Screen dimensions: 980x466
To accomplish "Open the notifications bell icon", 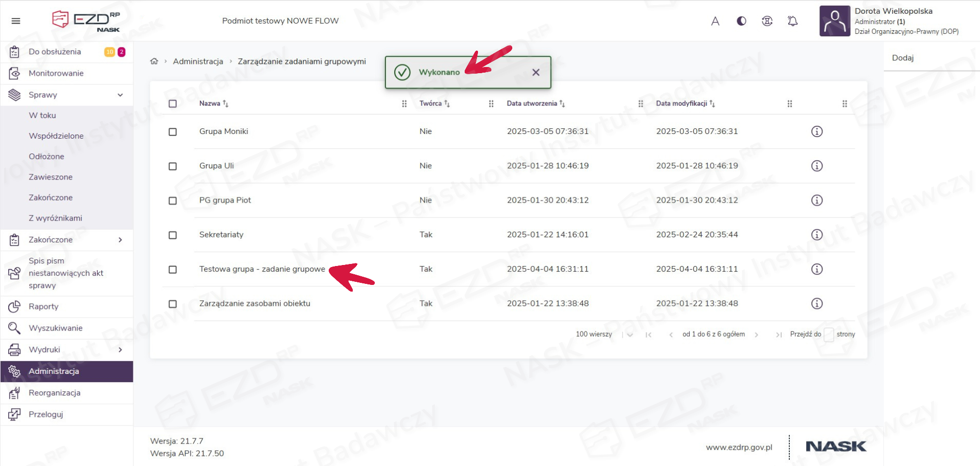I will tap(792, 21).
